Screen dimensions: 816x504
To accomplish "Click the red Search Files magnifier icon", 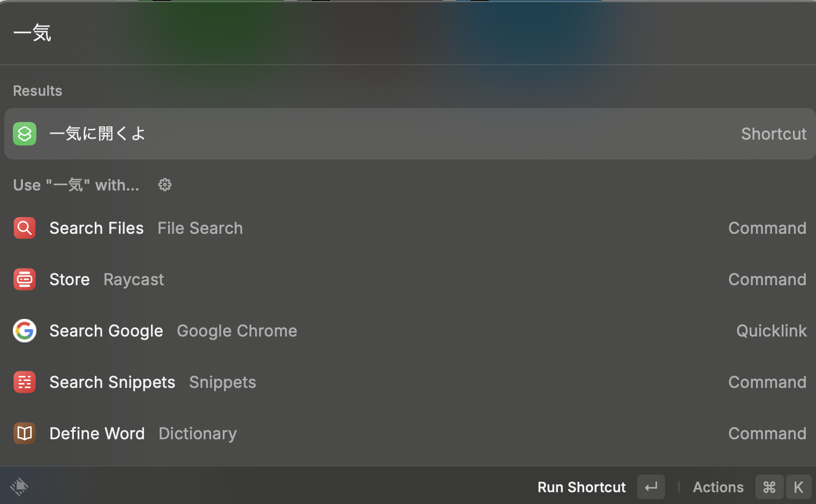I will click(25, 228).
